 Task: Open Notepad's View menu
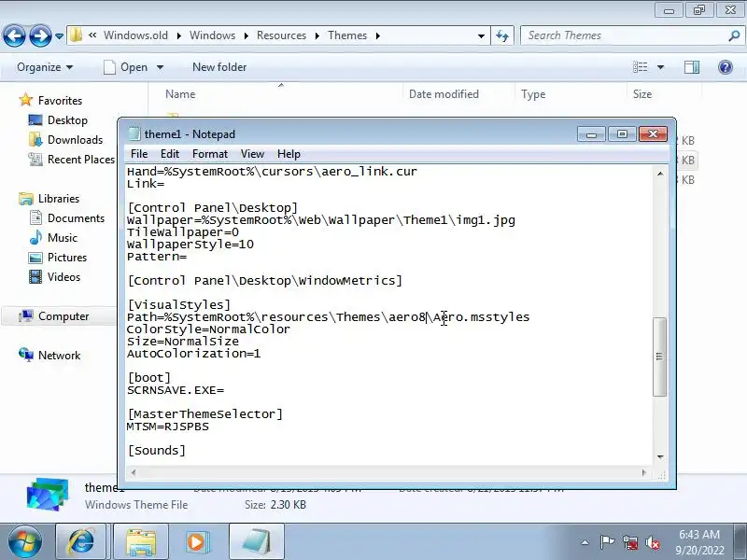[x=252, y=154]
